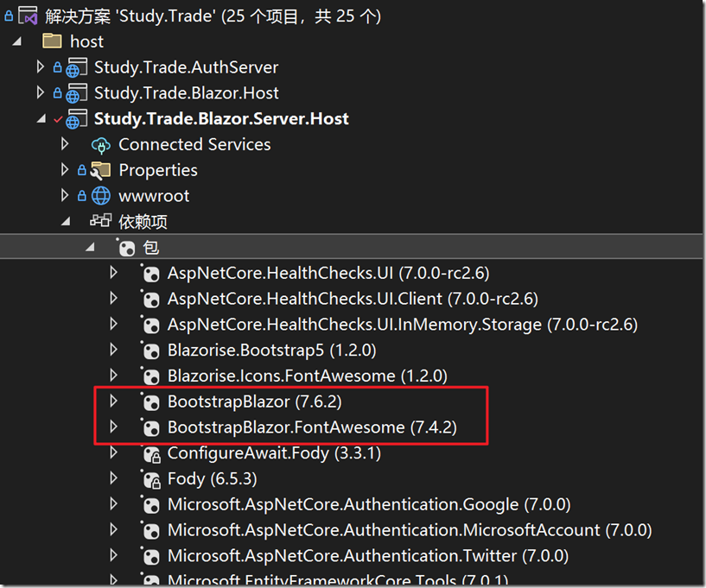706x588 pixels.
Task: Select Microsoft.AspNetCore.Authentication.Google (7.0.0) row
Action: click(369, 505)
